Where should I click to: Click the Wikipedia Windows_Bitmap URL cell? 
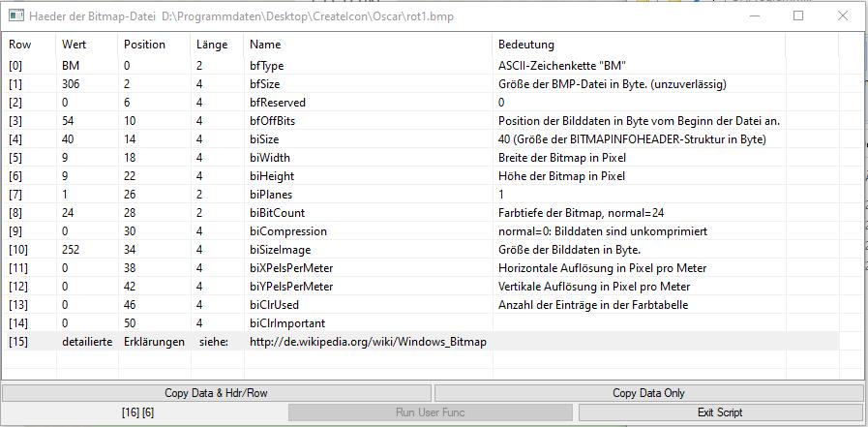tap(368, 342)
